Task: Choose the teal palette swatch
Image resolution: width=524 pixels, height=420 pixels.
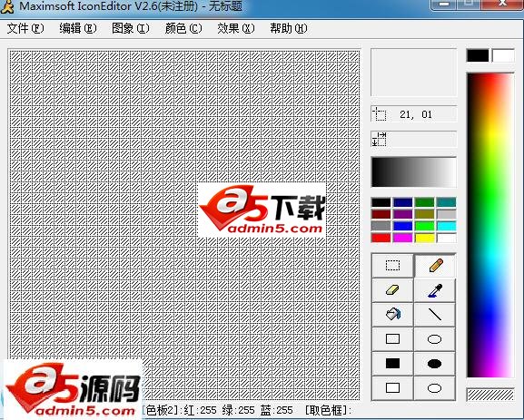Action: (446, 202)
